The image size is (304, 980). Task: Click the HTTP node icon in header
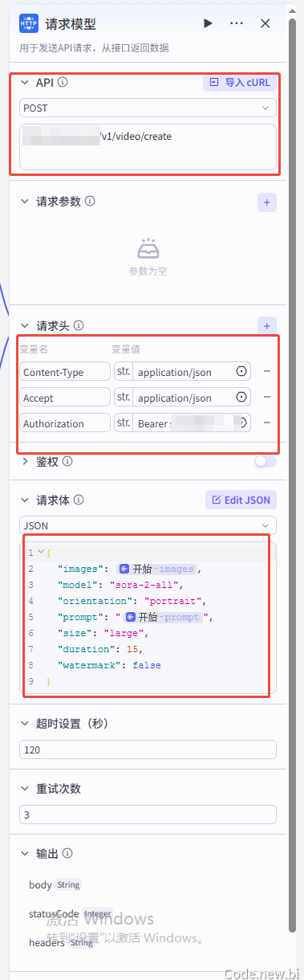[29, 24]
